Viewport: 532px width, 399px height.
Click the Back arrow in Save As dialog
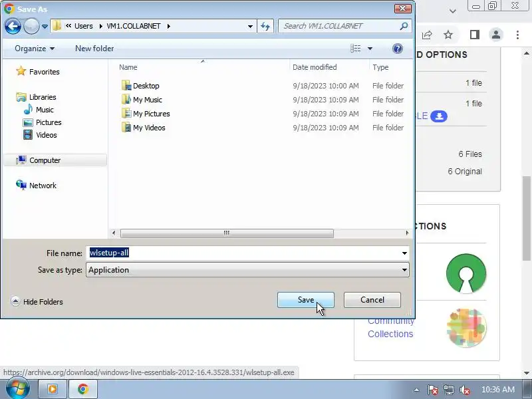coord(13,26)
